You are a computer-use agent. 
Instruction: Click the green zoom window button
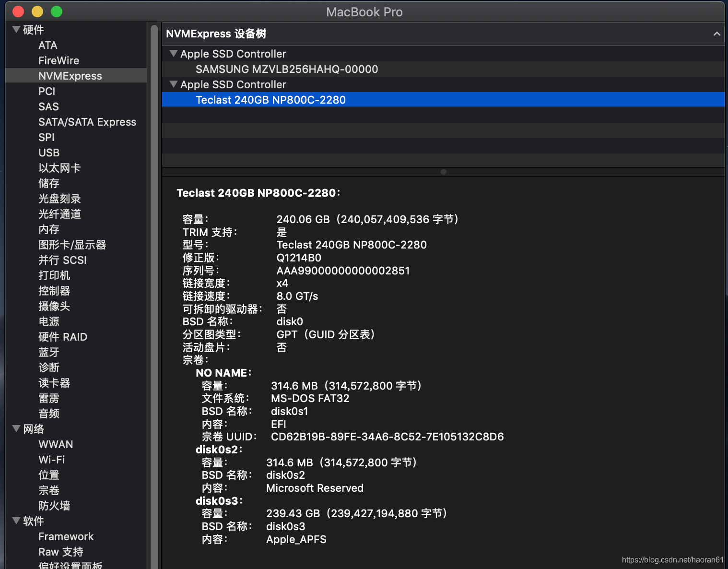click(x=57, y=12)
